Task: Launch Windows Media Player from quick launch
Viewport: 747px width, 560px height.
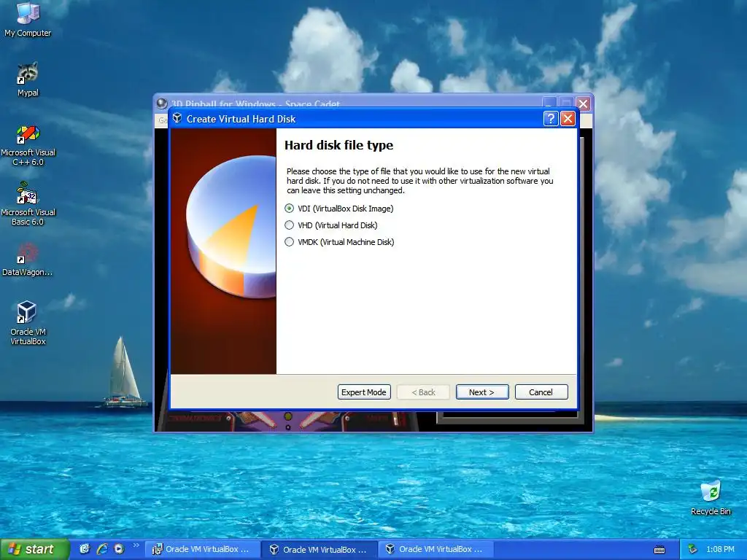Action: (x=119, y=549)
